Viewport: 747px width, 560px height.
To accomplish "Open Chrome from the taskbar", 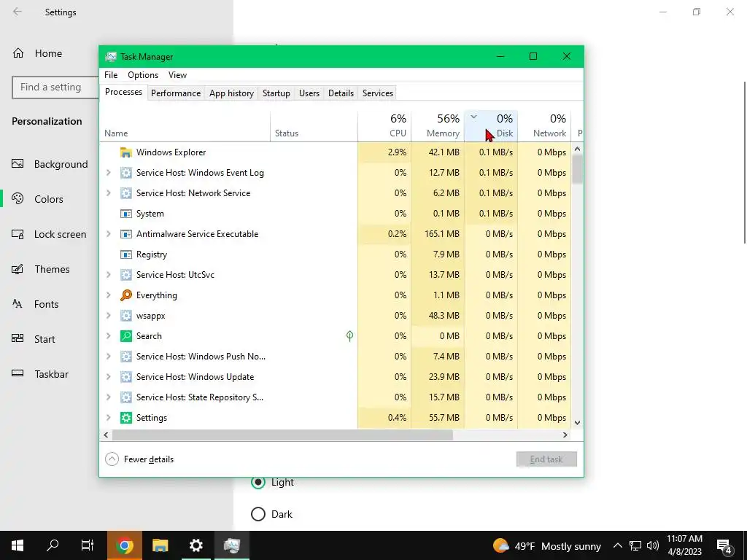I will point(124,545).
